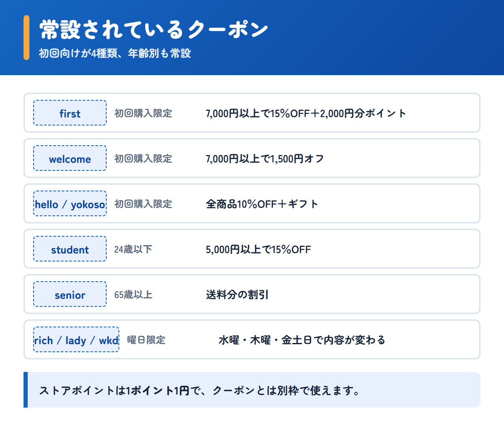Click the subtitle '初回向けが4種類、年齢別も常設'
The height and width of the screenshot is (429, 504).
pos(115,53)
